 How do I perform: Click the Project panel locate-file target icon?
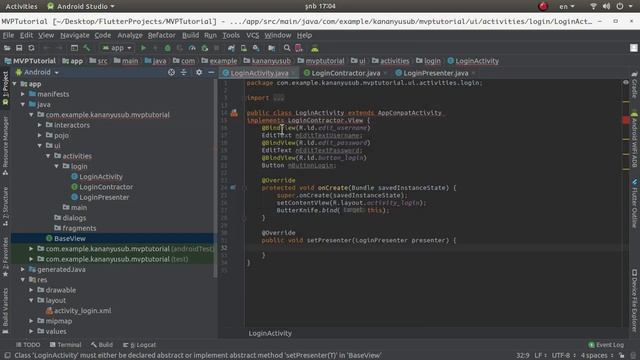[171, 72]
